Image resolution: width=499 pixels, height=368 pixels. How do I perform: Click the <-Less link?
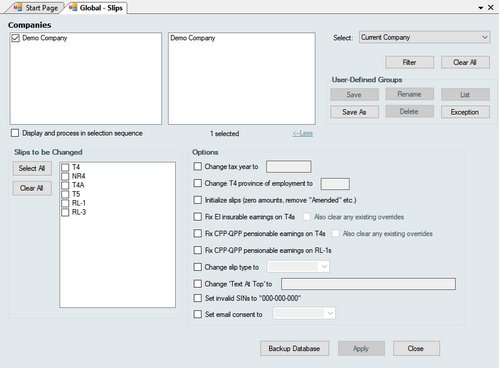pyautogui.click(x=303, y=134)
